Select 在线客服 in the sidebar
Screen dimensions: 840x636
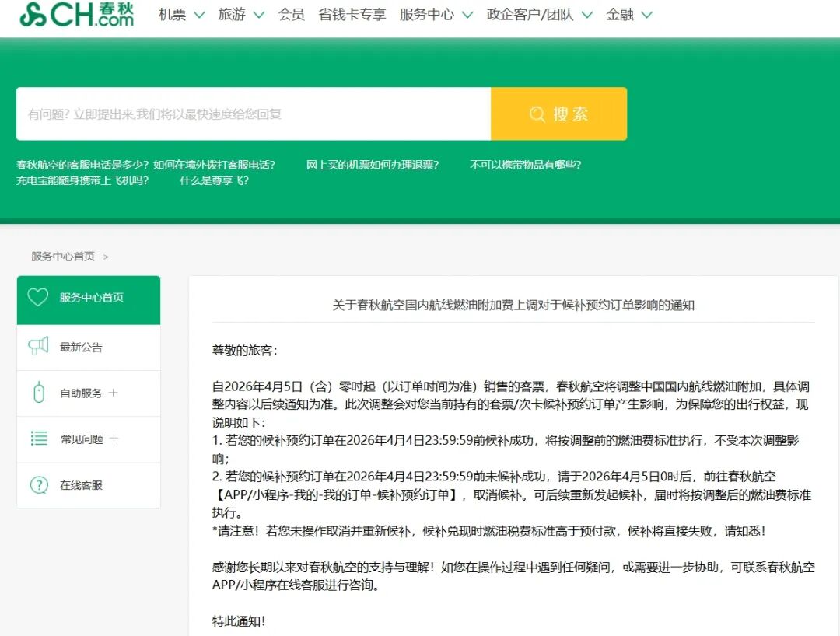89,485
